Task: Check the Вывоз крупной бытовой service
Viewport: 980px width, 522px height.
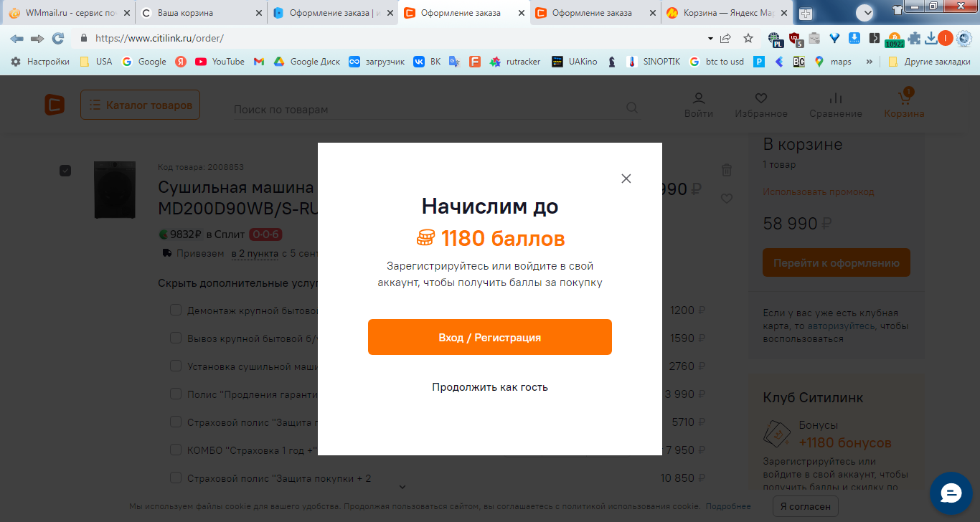Action: [x=175, y=338]
